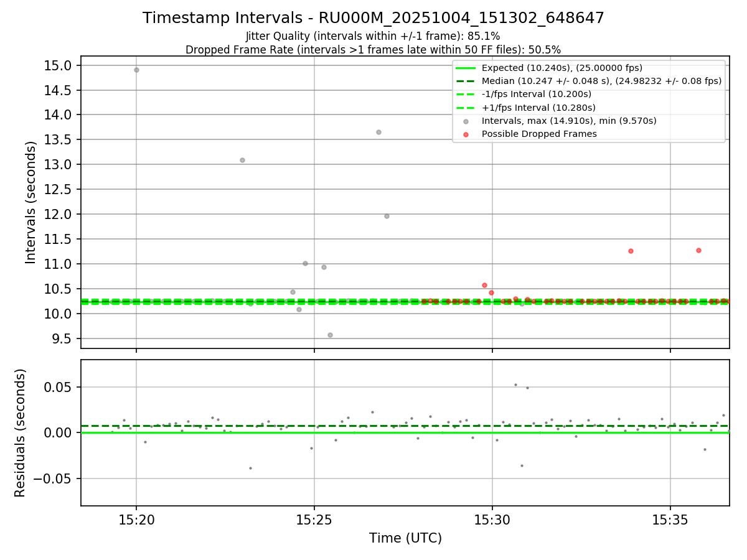Click the red dropped-frame point at 11.25s before 15:35
The height and width of the screenshot is (560, 747).
[x=631, y=251]
